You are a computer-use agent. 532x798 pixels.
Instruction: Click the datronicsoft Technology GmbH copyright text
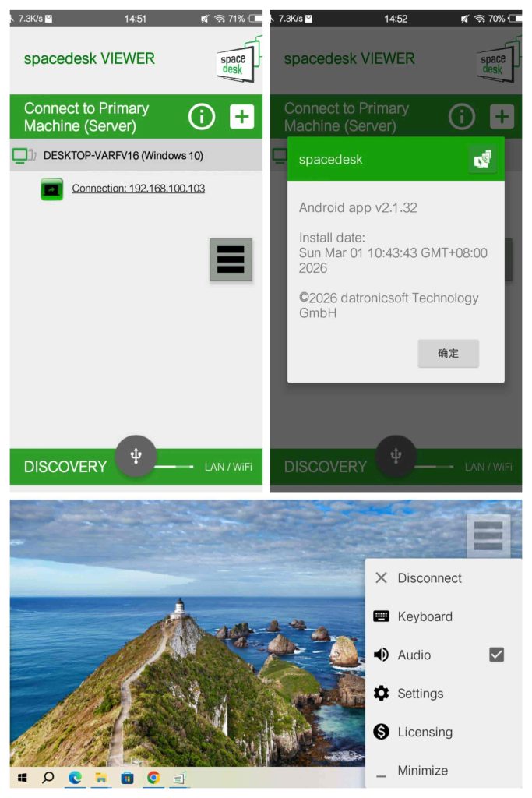389,305
